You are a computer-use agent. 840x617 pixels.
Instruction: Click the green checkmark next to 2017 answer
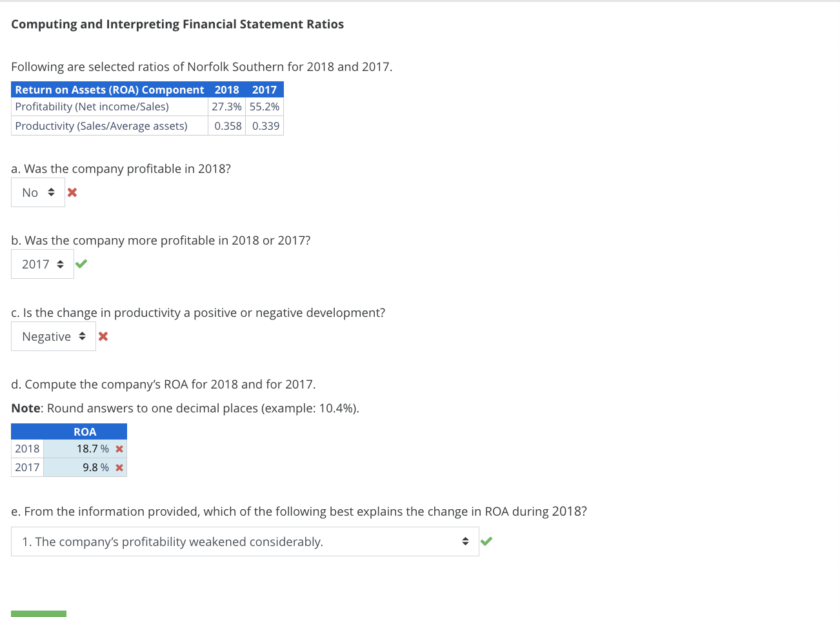coord(81,263)
